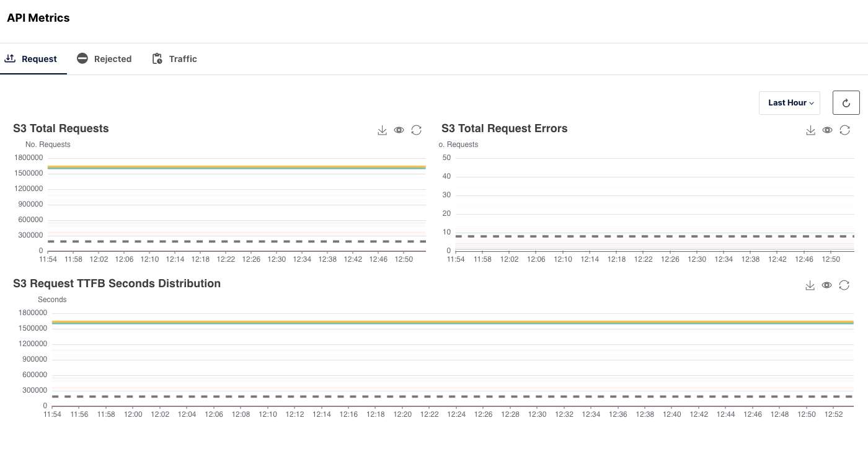Toggle eye icon for S3 Total Requests
This screenshot has height=464, width=868.
tap(399, 130)
